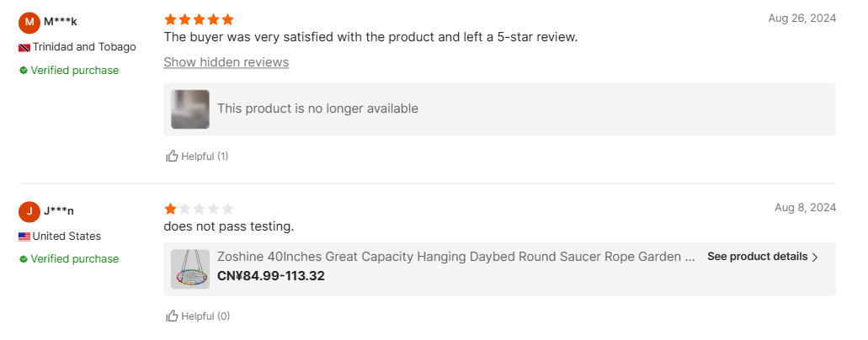This screenshot has width=868, height=340.
Task: Open See product details
Action: (757, 257)
